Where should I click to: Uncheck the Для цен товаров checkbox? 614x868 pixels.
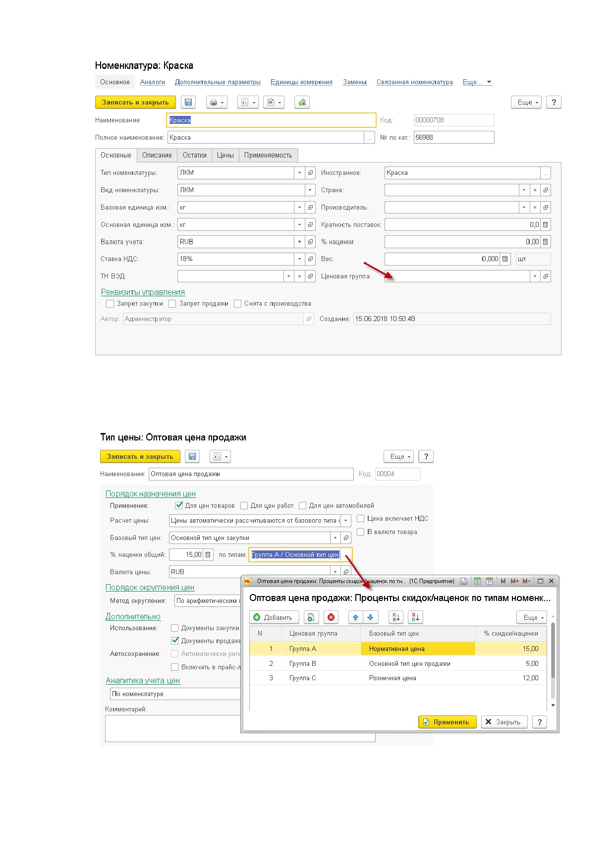pos(179,506)
